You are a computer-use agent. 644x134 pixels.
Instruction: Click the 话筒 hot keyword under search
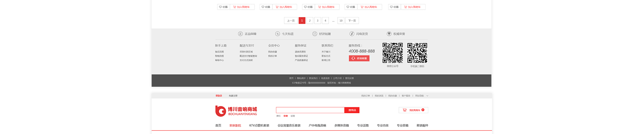click(x=293, y=116)
